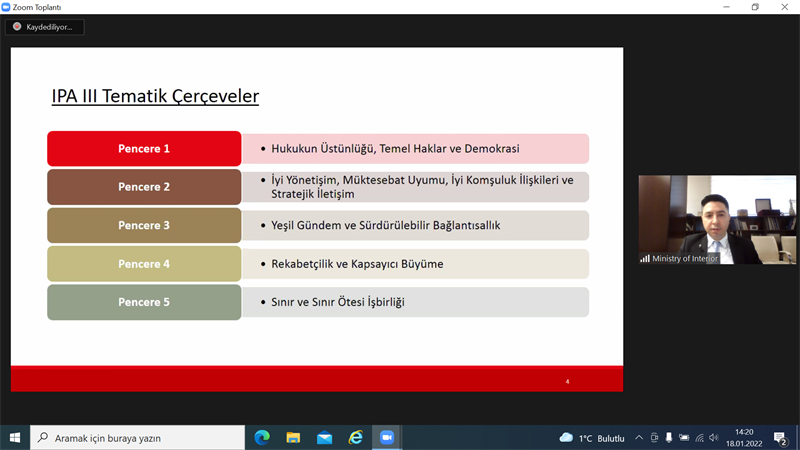Viewport: 800px width, 450px height.
Task: Select the Zoom app in the taskbar
Action: 387,438
